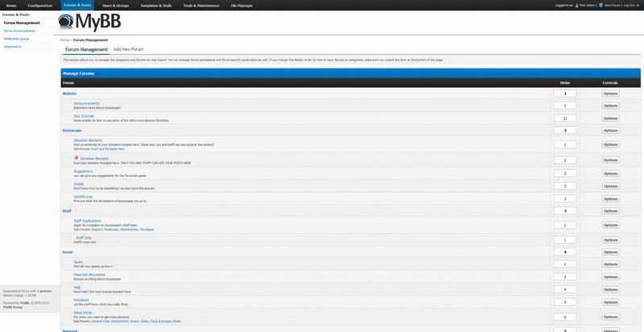
Task: Open Options dropdown for Site Tutorials
Action: coord(610,118)
